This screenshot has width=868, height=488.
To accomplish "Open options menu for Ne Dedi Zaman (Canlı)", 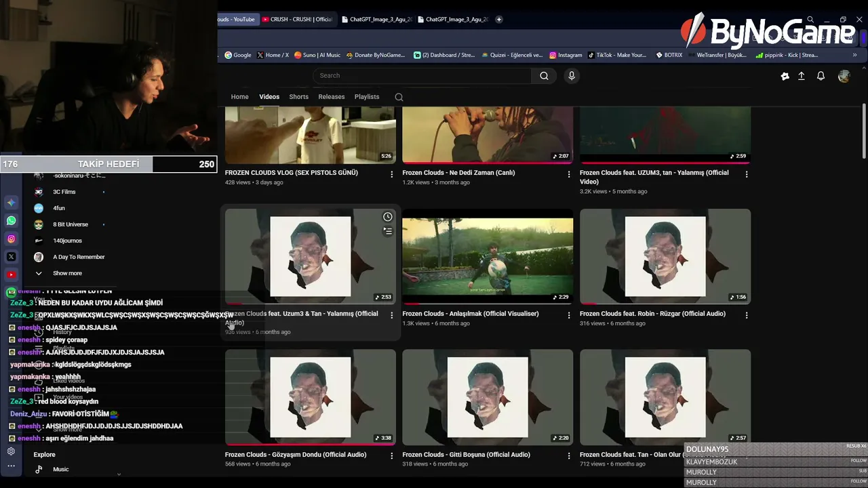I will pyautogui.click(x=569, y=174).
